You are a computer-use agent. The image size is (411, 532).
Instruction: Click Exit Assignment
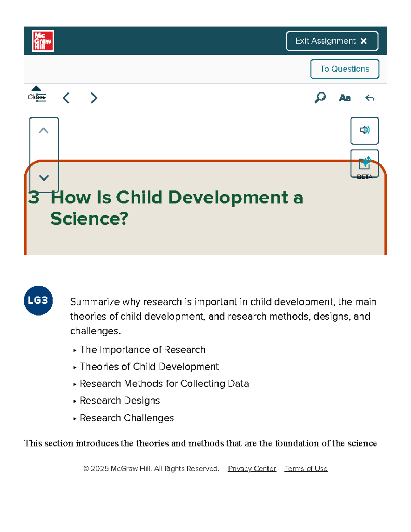tap(332, 40)
